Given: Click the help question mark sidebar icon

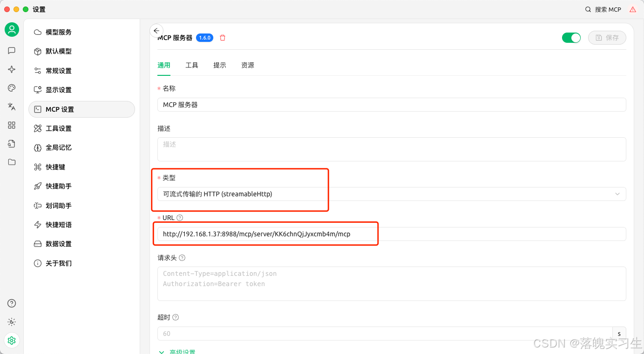Looking at the screenshot, I should (12, 303).
